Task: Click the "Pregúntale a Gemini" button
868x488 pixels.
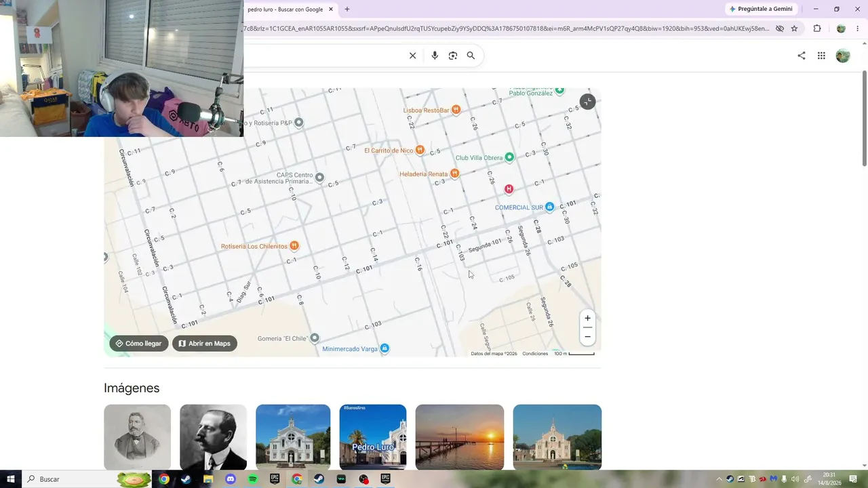Action: tap(760, 9)
